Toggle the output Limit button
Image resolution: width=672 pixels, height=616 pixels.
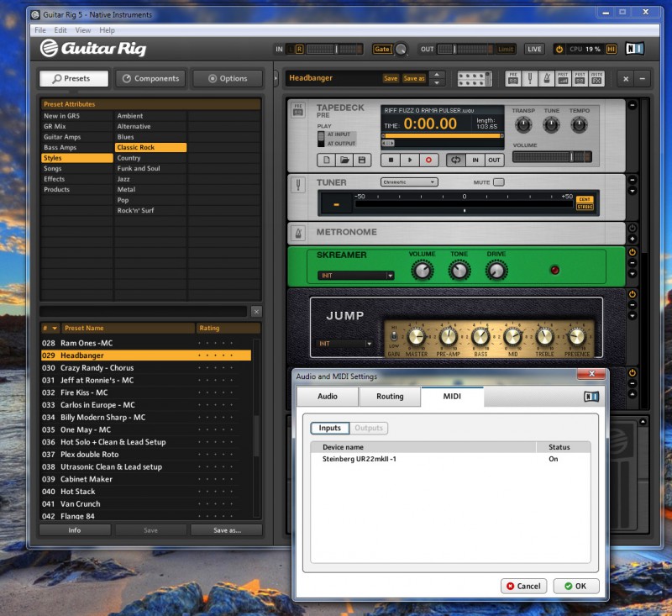coord(506,49)
